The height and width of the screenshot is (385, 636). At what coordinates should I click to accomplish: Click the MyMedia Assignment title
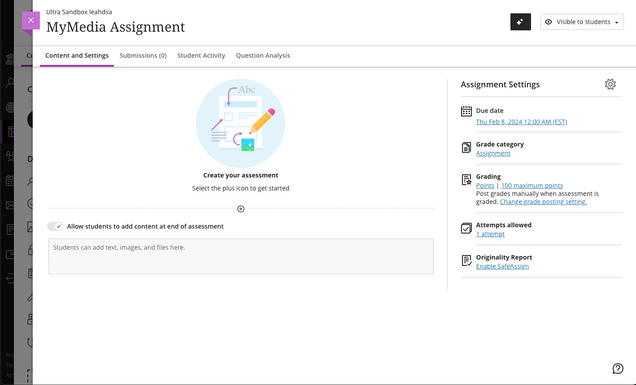click(115, 27)
